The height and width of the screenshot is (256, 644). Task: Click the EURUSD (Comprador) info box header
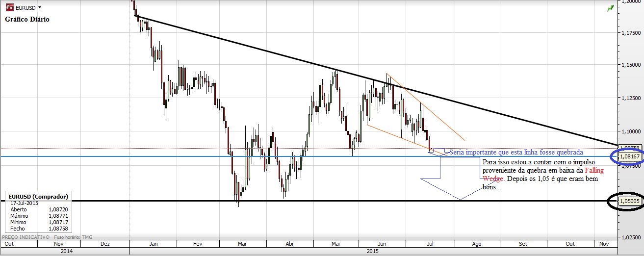point(38,196)
